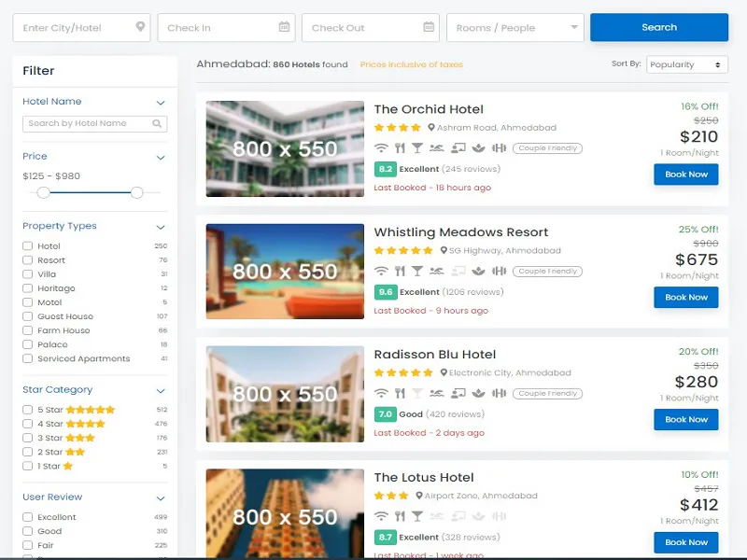The width and height of the screenshot is (747, 560).
Task: Click the map pin next to Electronic City
Action: pos(444,372)
